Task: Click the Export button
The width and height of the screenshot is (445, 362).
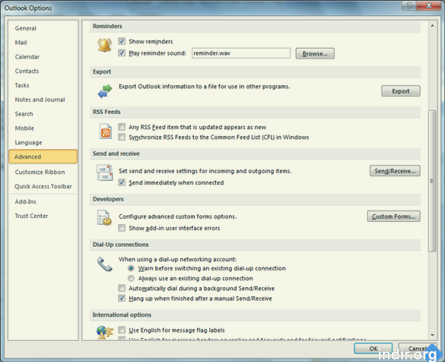Action: point(401,91)
